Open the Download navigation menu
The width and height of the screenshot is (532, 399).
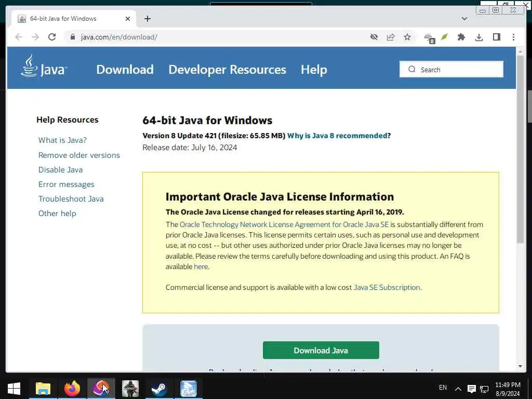(125, 70)
